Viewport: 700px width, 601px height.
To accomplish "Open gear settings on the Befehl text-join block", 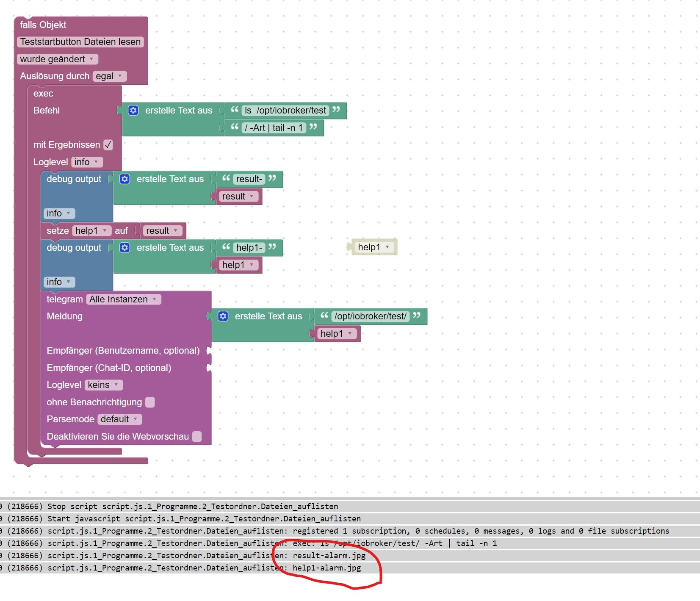I will click(x=133, y=111).
